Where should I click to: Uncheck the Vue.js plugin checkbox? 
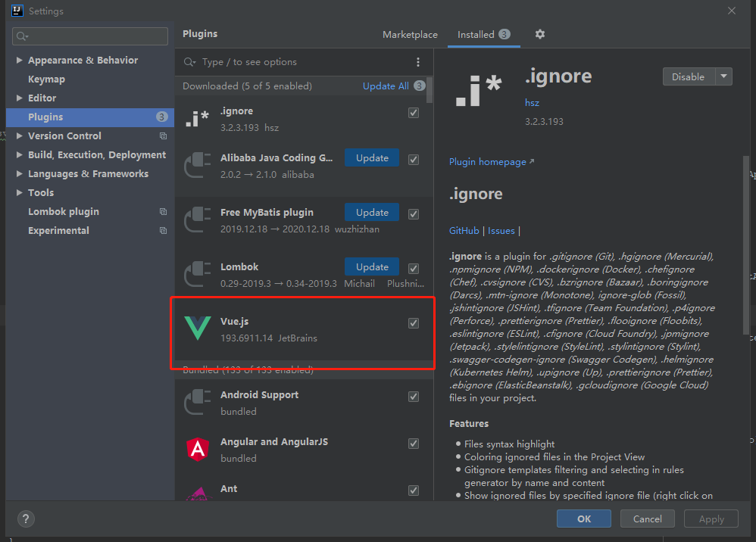point(414,322)
